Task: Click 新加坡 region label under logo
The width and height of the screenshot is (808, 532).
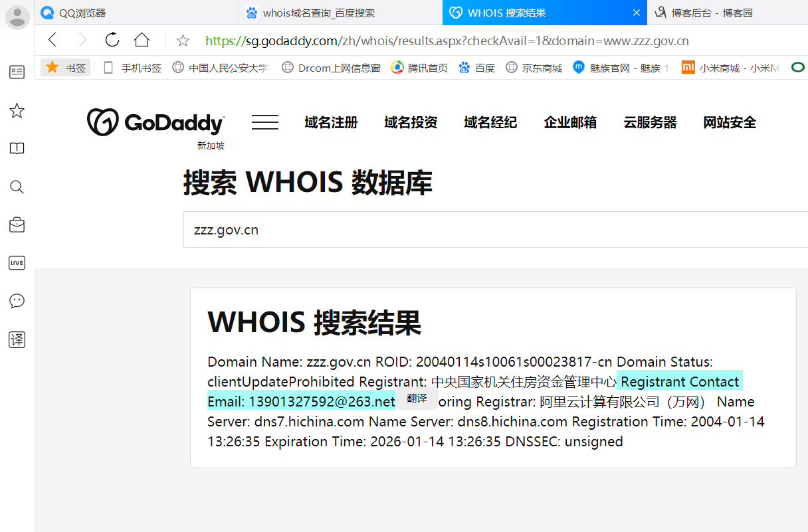Action: tap(211, 145)
